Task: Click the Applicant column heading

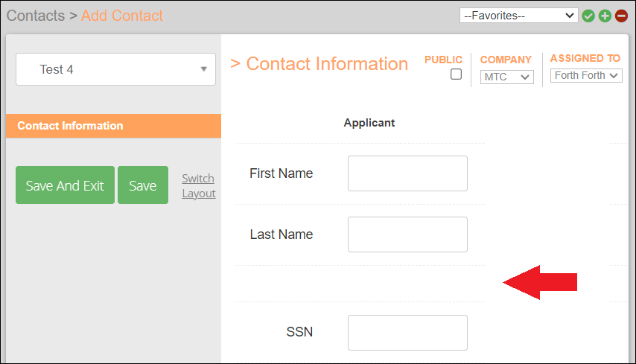Action: point(369,123)
